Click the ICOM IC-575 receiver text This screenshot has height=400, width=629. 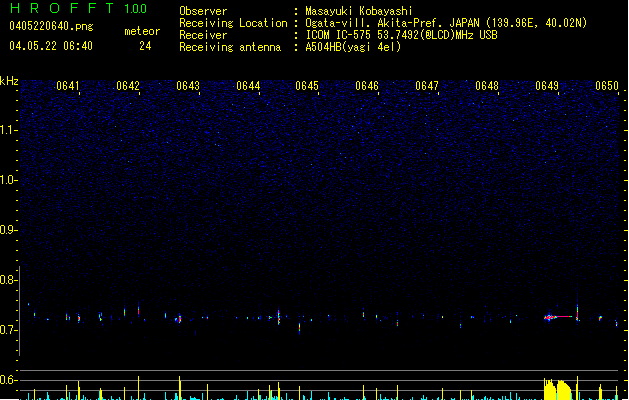(x=401, y=35)
